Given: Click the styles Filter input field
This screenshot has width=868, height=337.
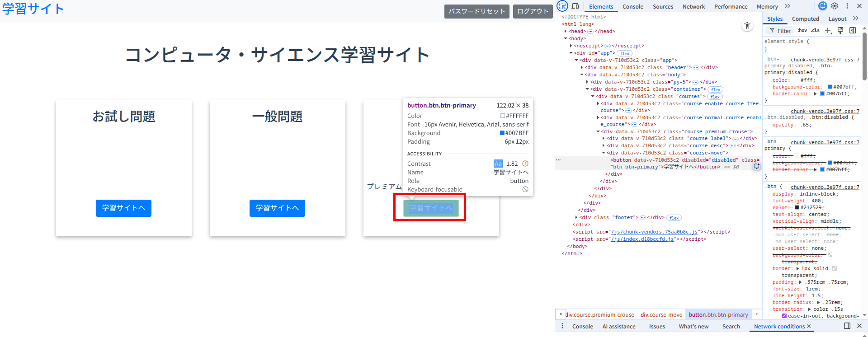Looking at the screenshot, I should tap(784, 31).
